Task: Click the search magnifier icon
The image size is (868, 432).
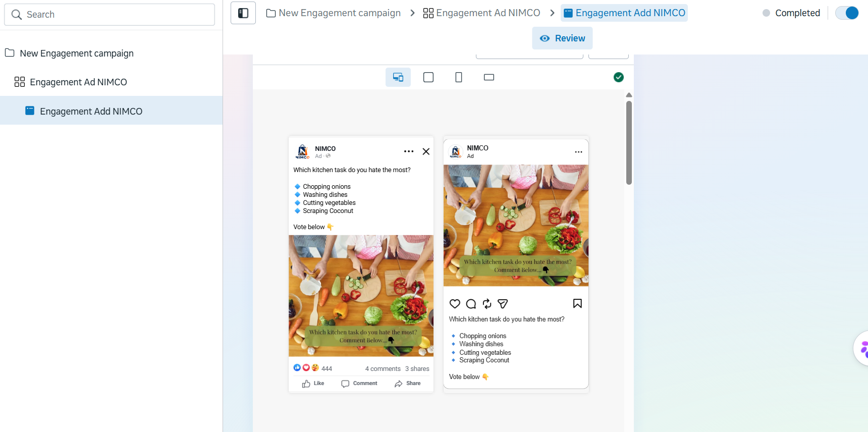Action: [x=17, y=15]
